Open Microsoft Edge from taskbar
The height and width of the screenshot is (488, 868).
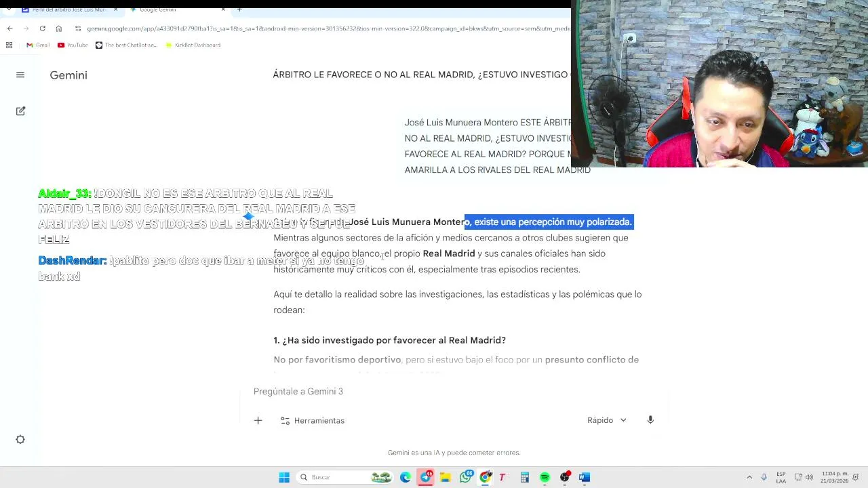[x=406, y=477]
